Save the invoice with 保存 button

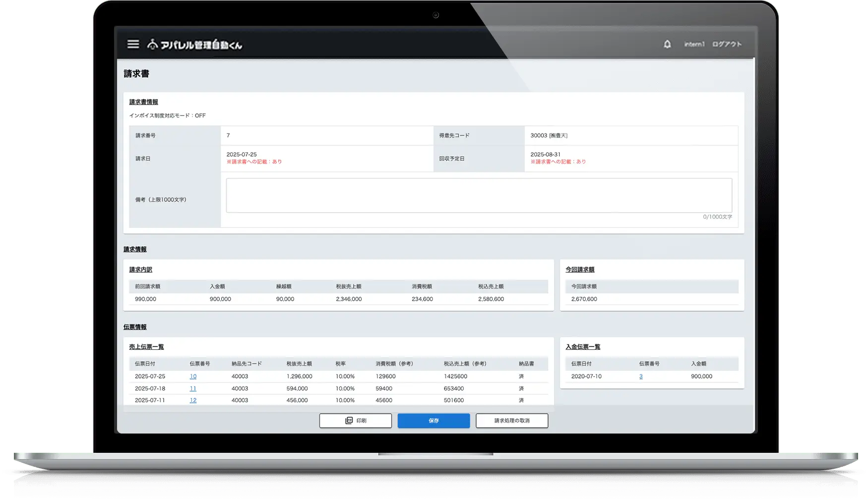coord(434,421)
